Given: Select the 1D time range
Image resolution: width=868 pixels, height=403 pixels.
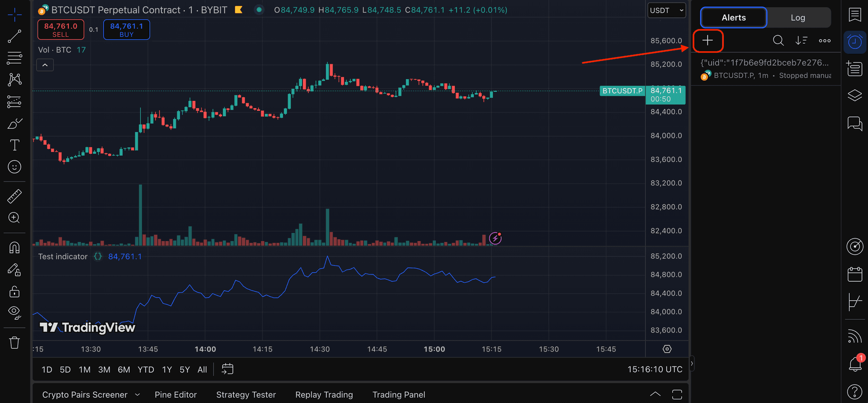Looking at the screenshot, I should pos(47,370).
